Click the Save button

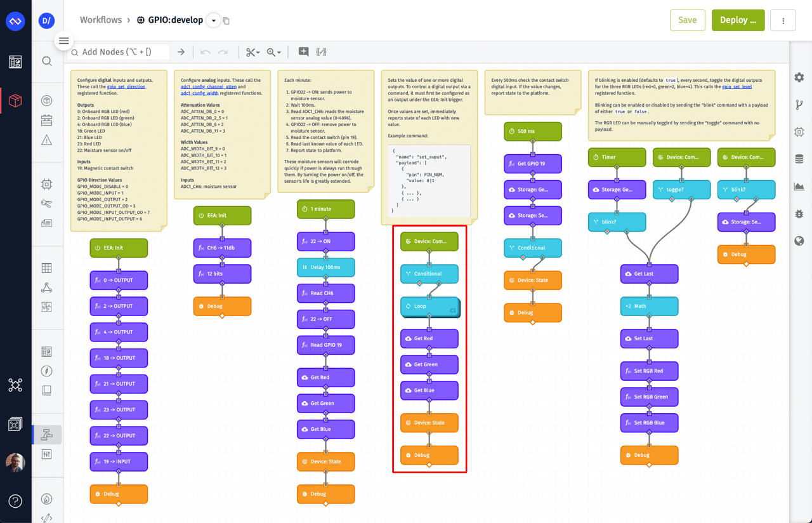[688, 20]
